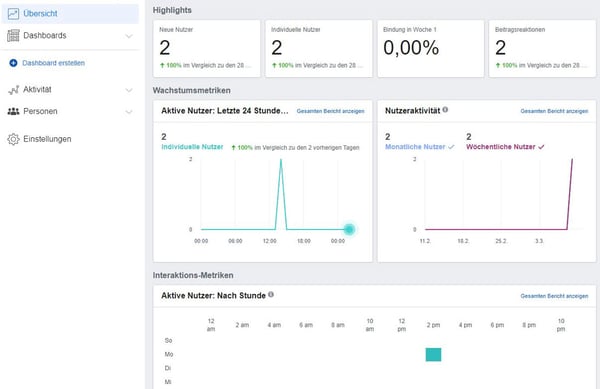The height and width of the screenshot is (389, 600).
Task: Expand the Personen chevron
Action: 129,112
